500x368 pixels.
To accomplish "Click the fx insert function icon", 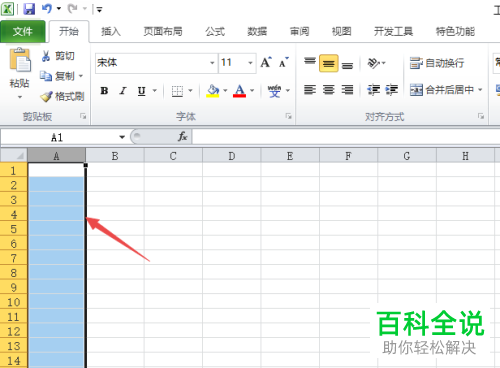I will point(182,136).
